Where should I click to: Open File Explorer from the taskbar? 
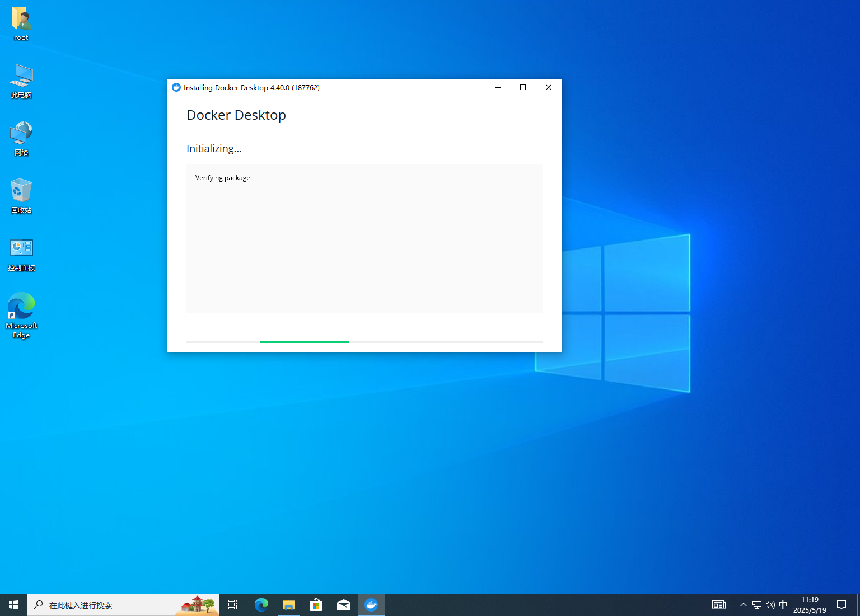[288, 605]
